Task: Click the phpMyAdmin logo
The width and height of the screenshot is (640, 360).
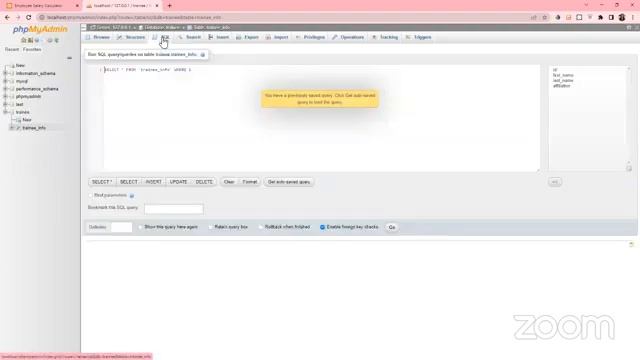Action: point(40,29)
